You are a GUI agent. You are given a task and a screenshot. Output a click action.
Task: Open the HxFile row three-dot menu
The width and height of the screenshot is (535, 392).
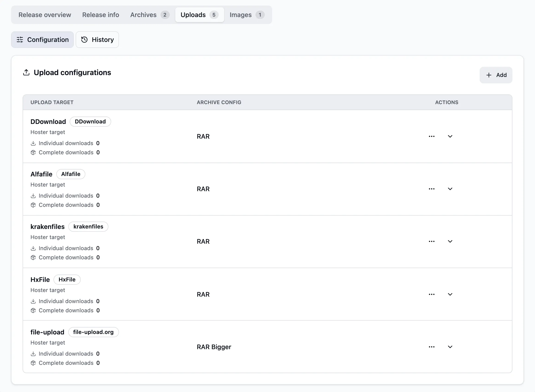coord(431,294)
